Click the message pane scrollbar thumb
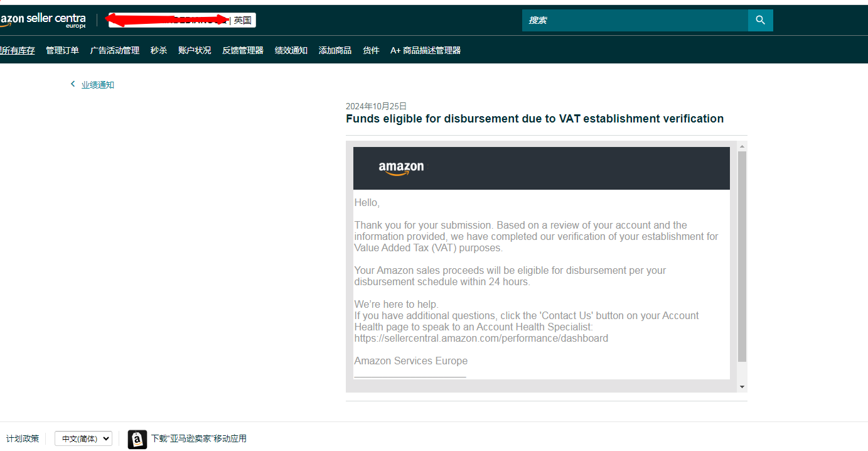This screenshot has height=451, width=868. click(742, 256)
